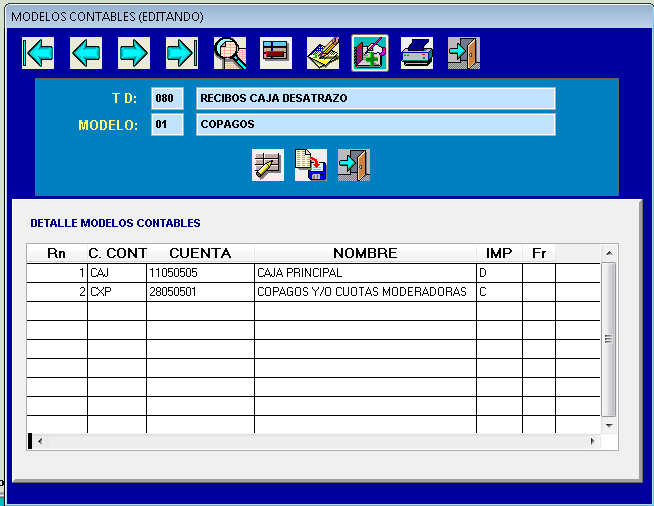654x506 pixels.
Task: Click the IMP column header
Action: (499, 253)
